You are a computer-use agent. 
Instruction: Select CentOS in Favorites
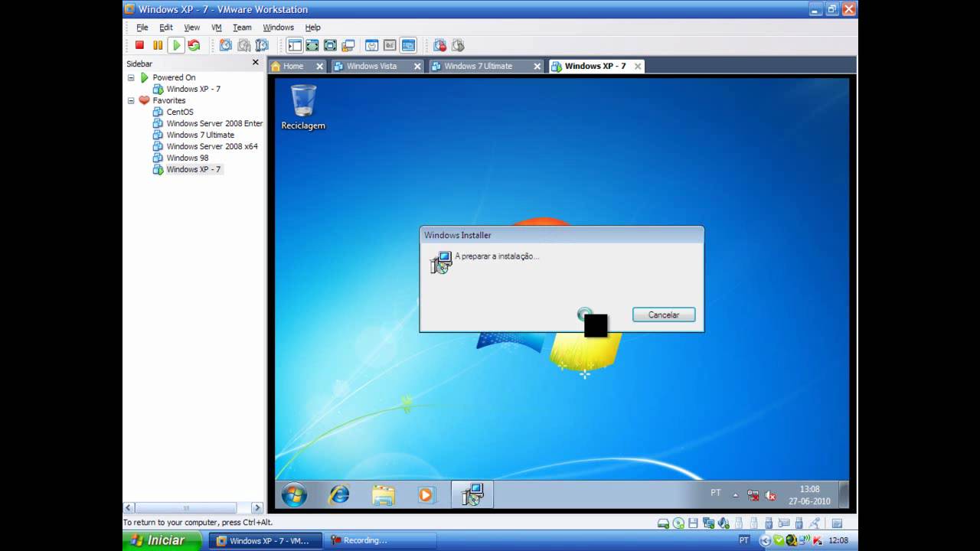coord(180,112)
